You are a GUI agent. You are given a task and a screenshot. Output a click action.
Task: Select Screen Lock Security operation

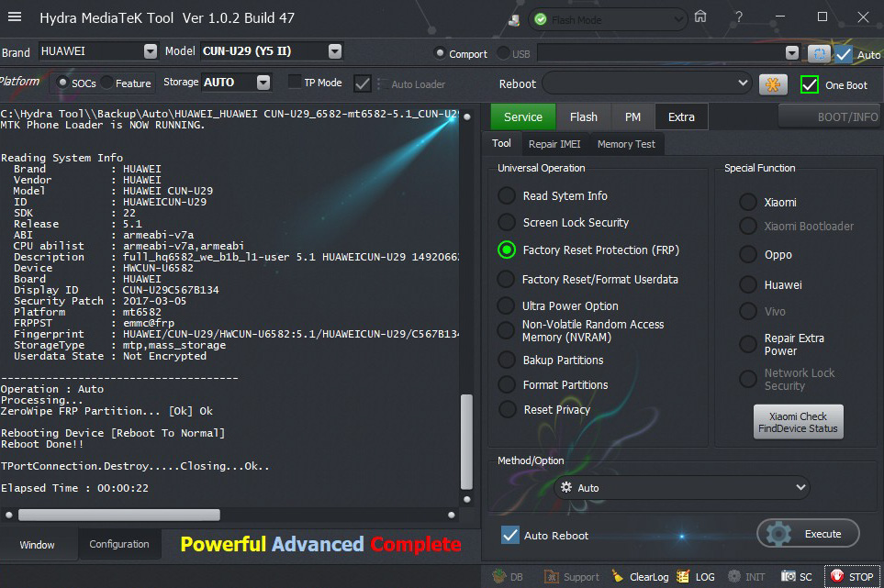(x=507, y=223)
